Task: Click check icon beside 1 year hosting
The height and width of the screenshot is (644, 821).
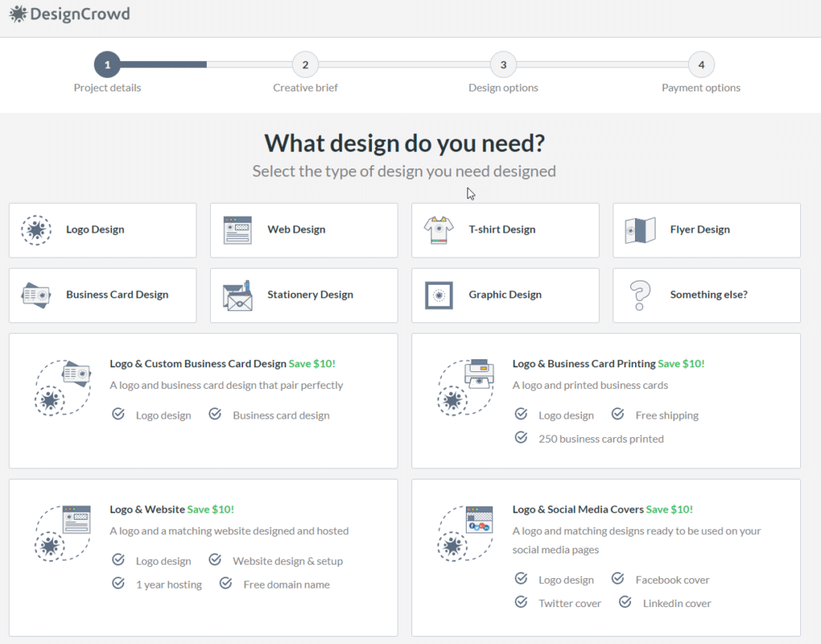Action: pos(119,583)
